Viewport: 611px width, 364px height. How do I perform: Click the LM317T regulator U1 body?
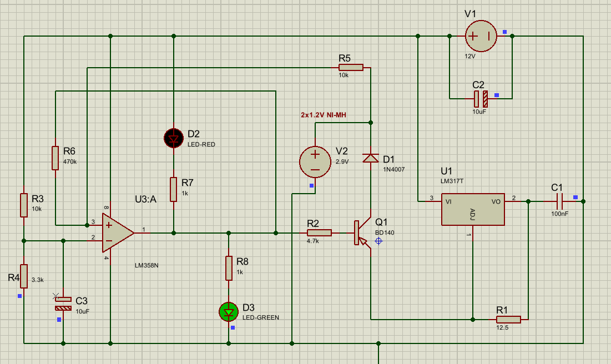473,209
